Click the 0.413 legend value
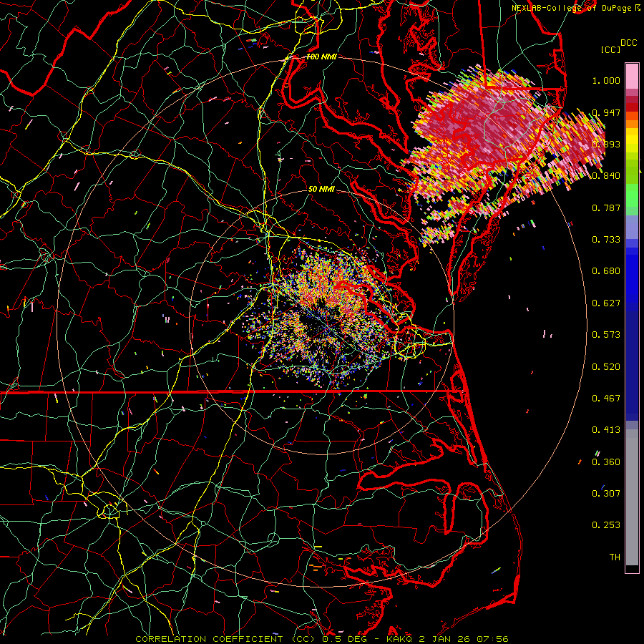The image size is (644, 644). [606, 430]
